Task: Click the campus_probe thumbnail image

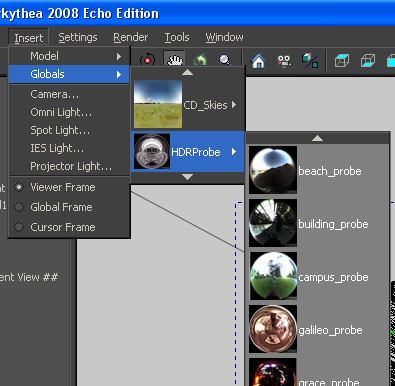Action: 273,276
